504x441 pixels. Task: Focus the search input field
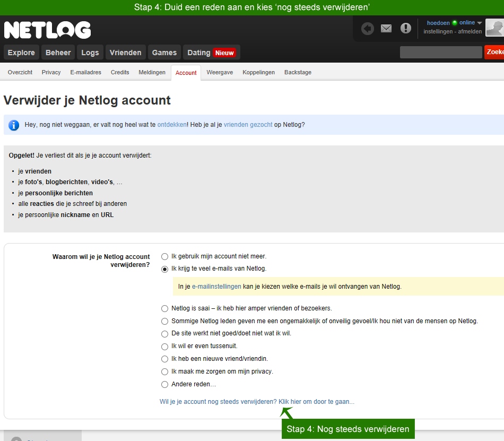coord(441,53)
